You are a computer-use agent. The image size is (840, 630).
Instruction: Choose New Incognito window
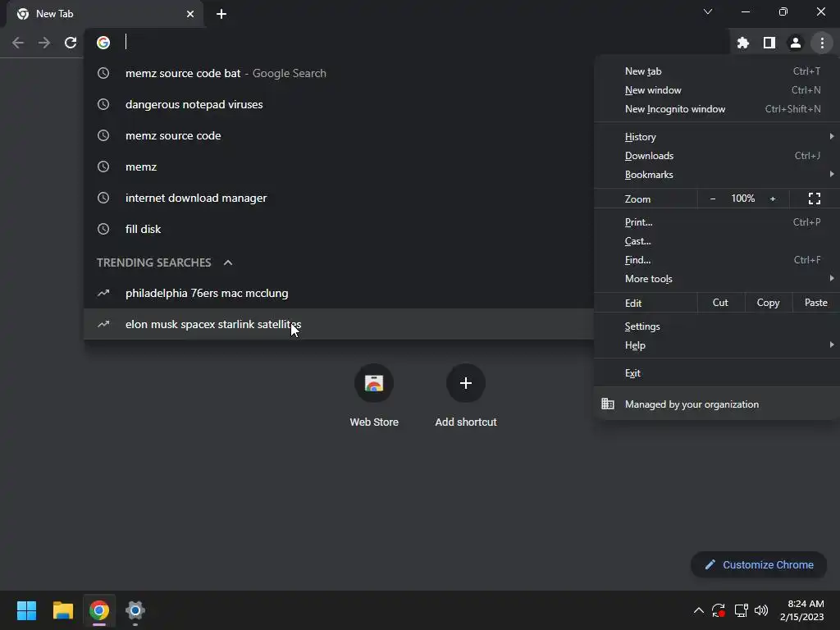717,109
